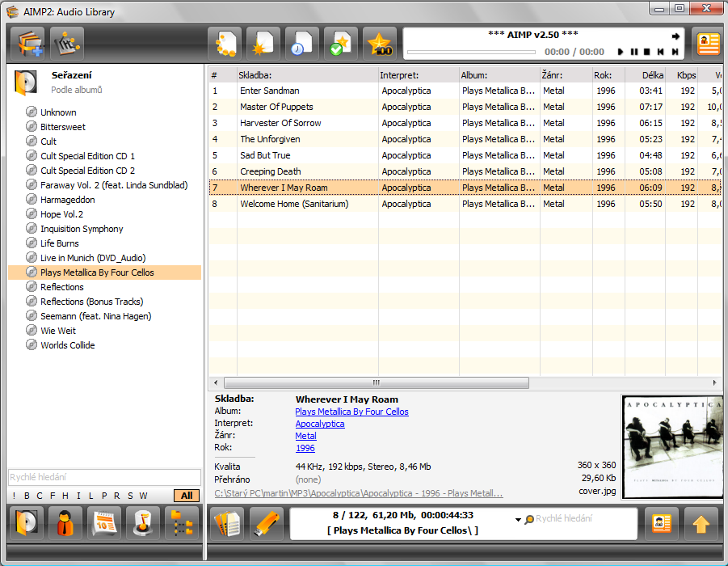This screenshot has width=728, height=566.
Task: Open the Apocalyptica interpret link
Action: [x=320, y=424]
